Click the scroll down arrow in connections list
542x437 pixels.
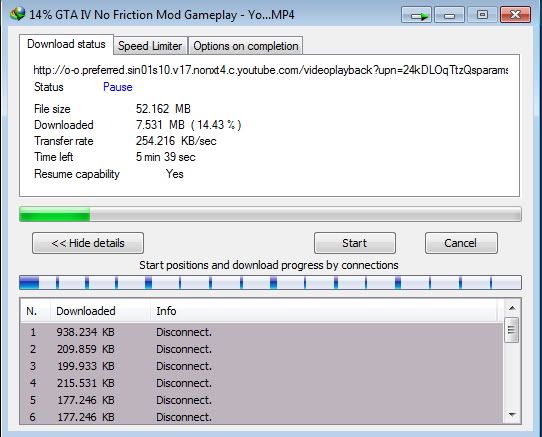point(512,414)
